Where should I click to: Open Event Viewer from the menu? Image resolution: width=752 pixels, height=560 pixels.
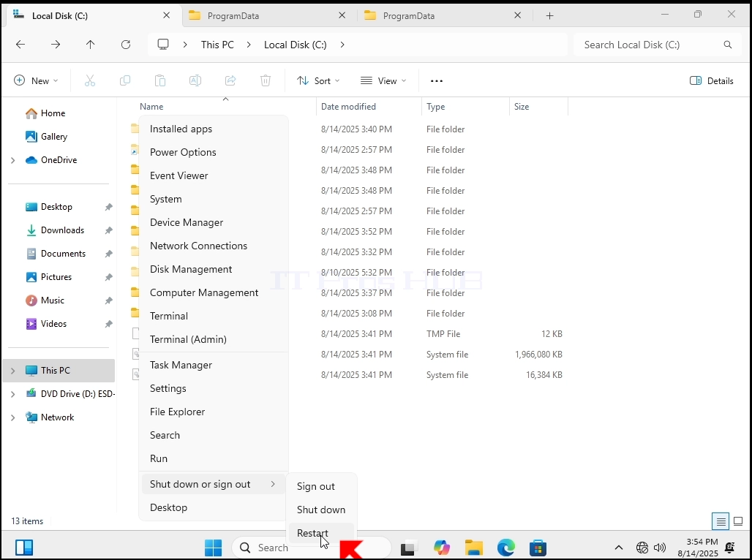pyautogui.click(x=214, y=175)
